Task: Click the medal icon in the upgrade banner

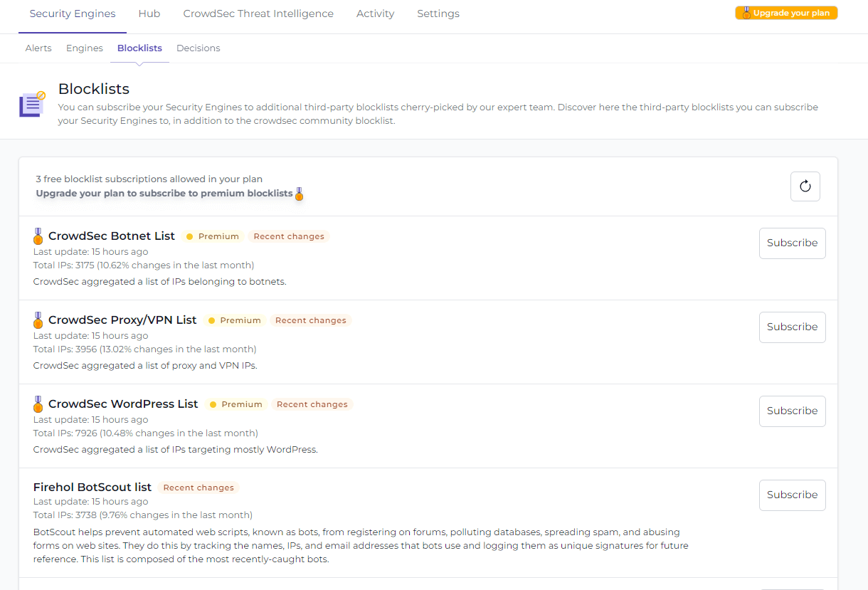Action: click(299, 193)
